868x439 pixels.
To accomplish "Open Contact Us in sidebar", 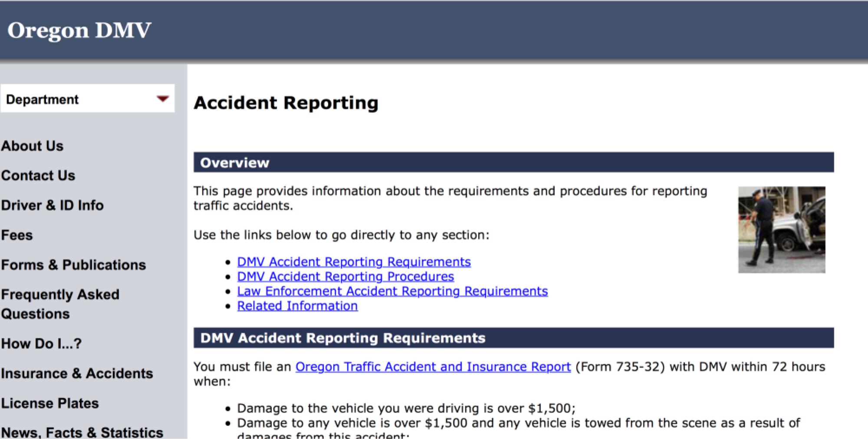I will point(38,175).
